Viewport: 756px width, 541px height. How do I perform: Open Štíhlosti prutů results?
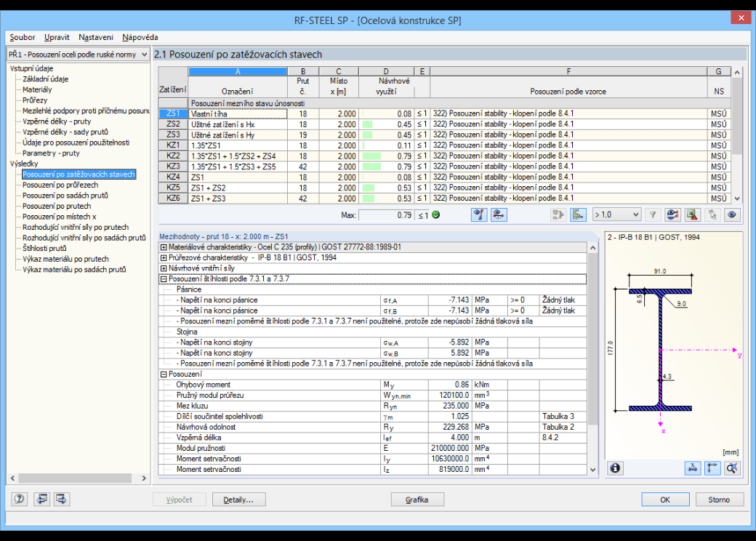(x=44, y=248)
